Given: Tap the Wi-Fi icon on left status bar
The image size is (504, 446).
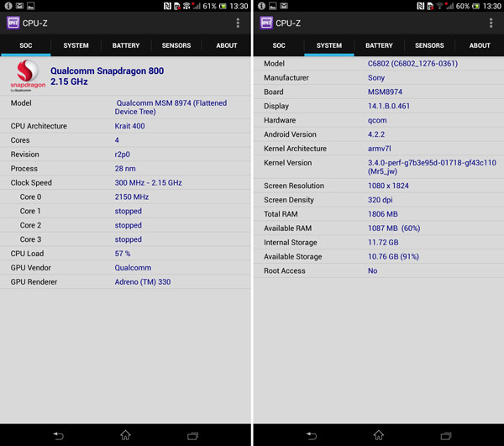Looking at the screenshot, I should (x=186, y=6).
